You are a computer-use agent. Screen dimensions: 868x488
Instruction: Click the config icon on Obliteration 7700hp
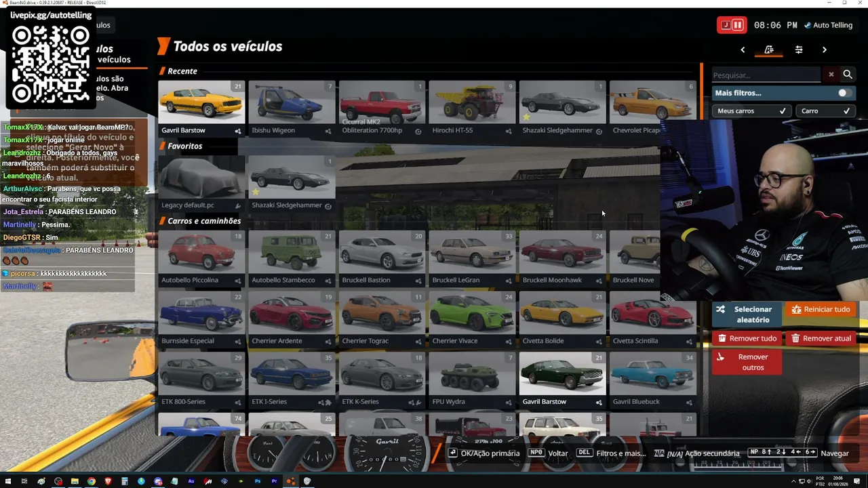click(418, 131)
